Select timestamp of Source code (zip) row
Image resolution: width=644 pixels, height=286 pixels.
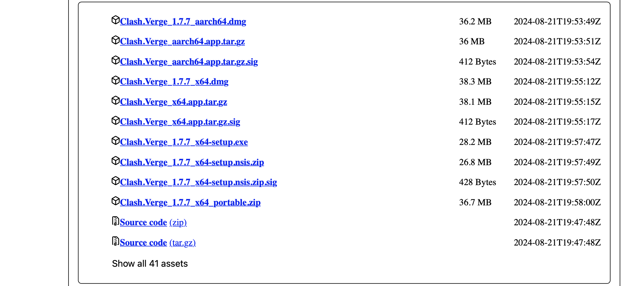coord(557,222)
